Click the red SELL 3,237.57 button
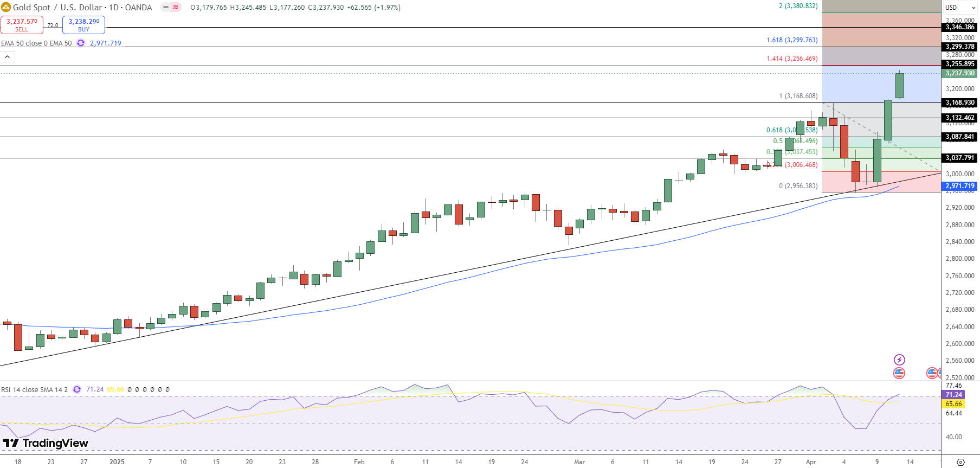 tap(22, 25)
